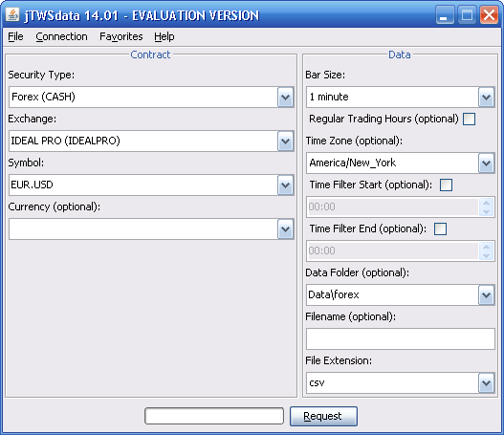
Task: Open the Bar Size dropdown arrow
Action: (x=487, y=97)
